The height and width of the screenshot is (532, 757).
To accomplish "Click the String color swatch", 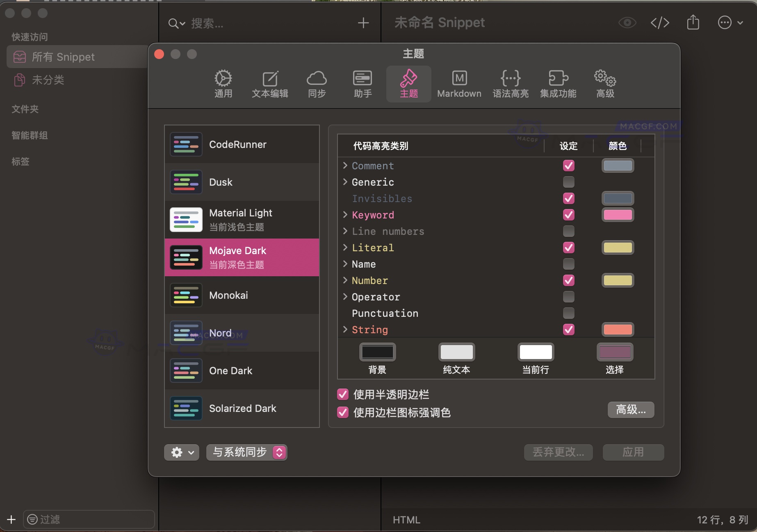I will (618, 329).
